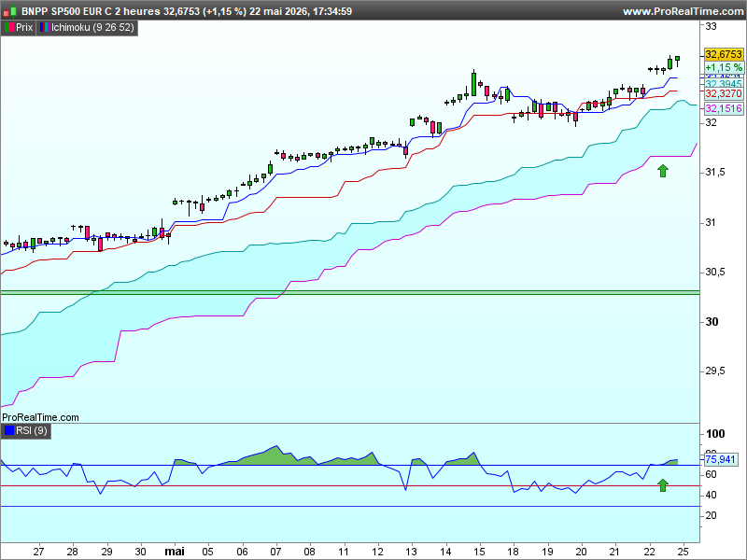The height and width of the screenshot is (560, 747).
Task: Click the green +1,15 % change label
Action: 723,67
